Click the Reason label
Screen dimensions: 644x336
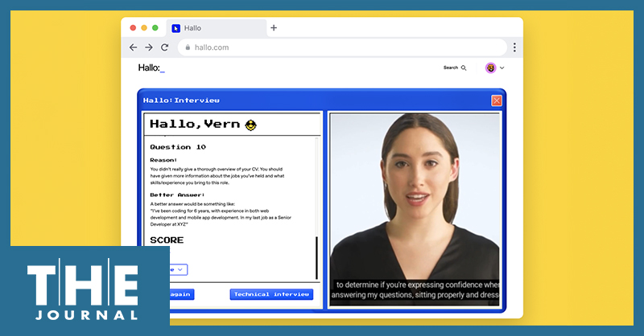[163, 160]
